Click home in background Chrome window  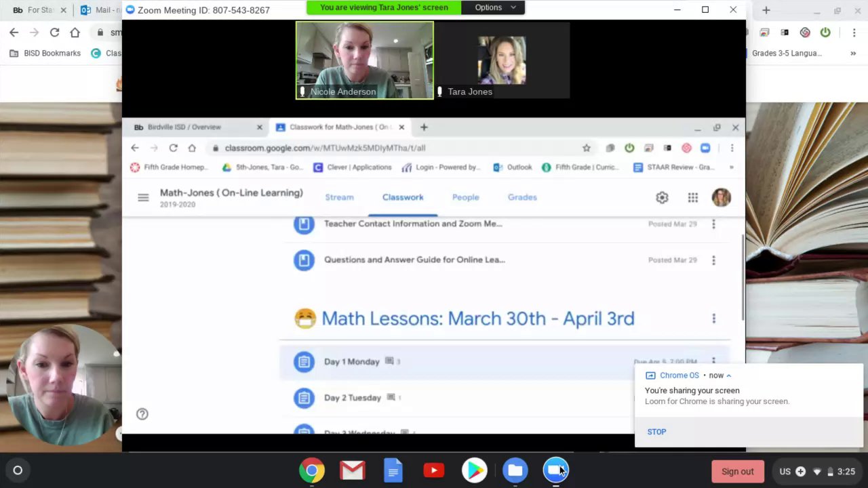coord(75,33)
